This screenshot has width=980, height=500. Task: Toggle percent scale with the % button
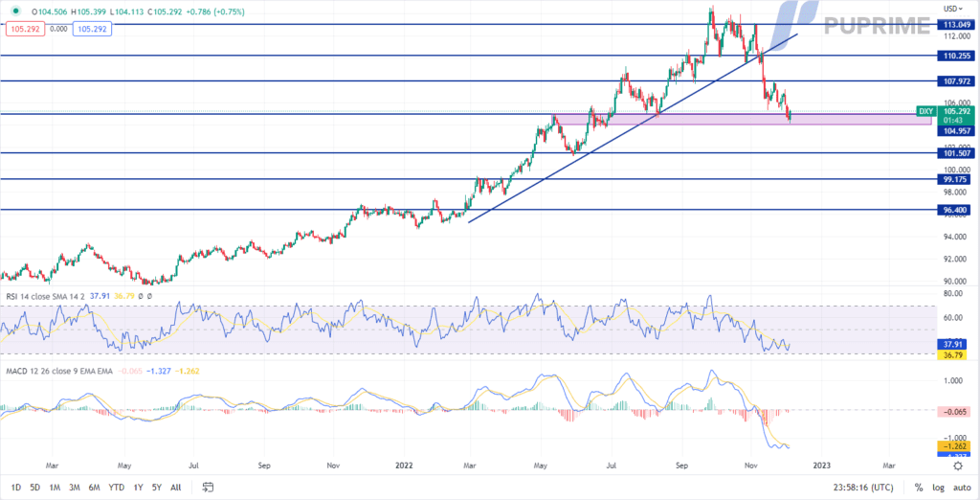pyautogui.click(x=919, y=487)
